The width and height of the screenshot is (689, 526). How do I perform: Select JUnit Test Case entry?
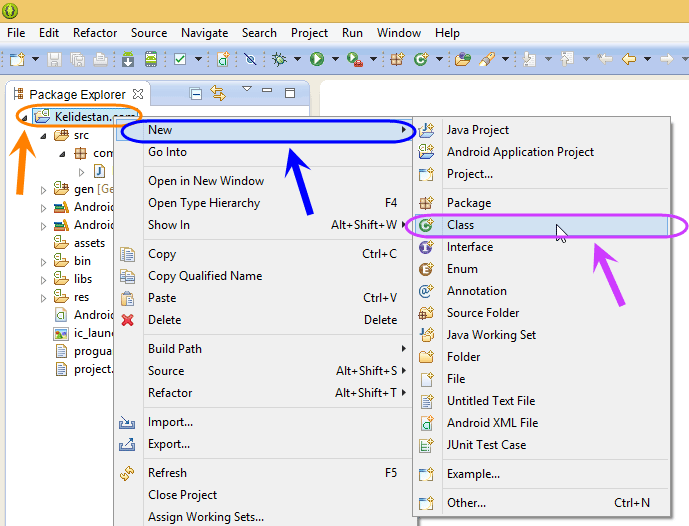[541, 445]
